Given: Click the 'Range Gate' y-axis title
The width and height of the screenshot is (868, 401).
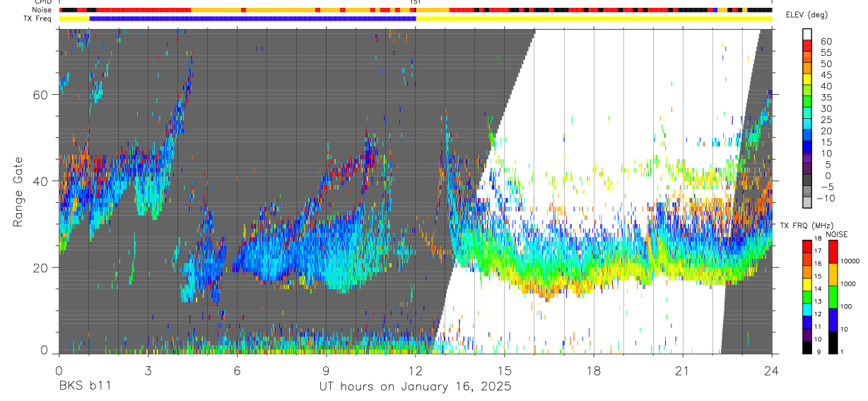Looking at the screenshot, I should pos(19,192).
